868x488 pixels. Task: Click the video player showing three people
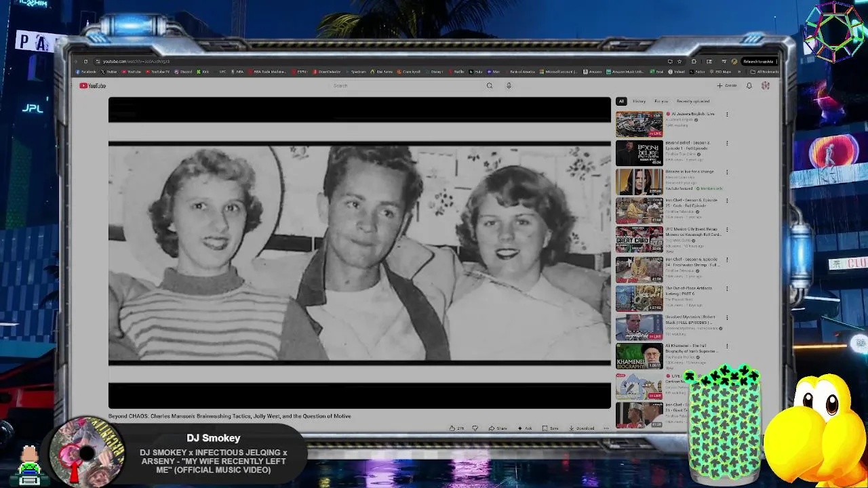point(359,253)
